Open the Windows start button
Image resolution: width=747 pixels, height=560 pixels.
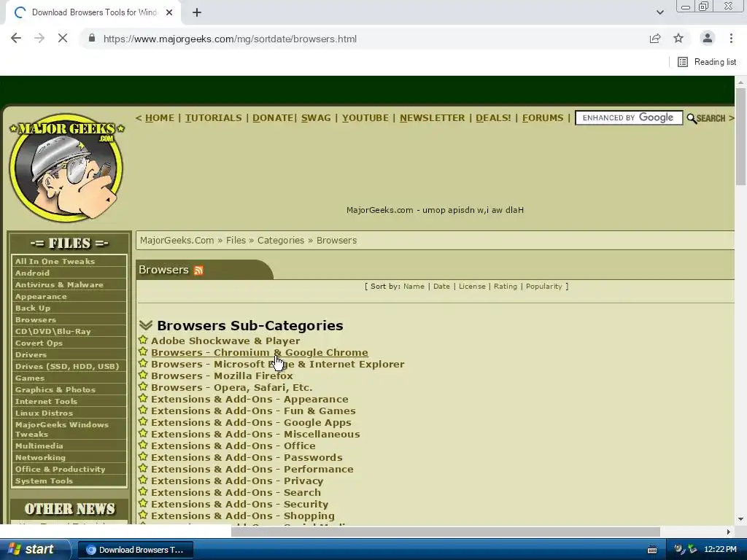pos(34,550)
